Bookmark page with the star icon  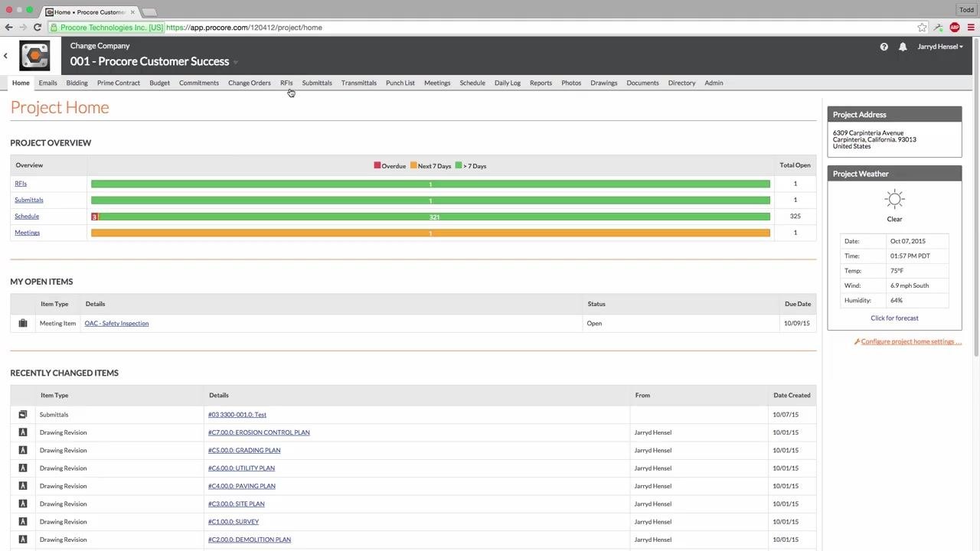tap(922, 28)
